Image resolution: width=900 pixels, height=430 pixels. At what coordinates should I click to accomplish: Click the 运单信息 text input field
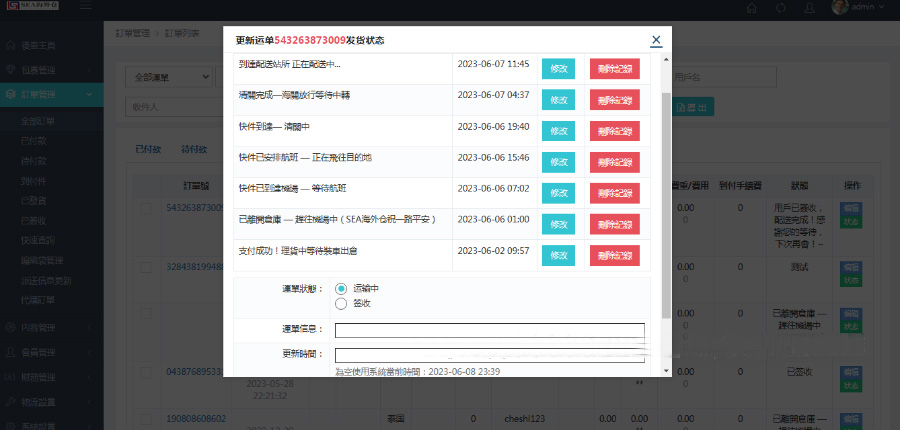tap(489, 330)
